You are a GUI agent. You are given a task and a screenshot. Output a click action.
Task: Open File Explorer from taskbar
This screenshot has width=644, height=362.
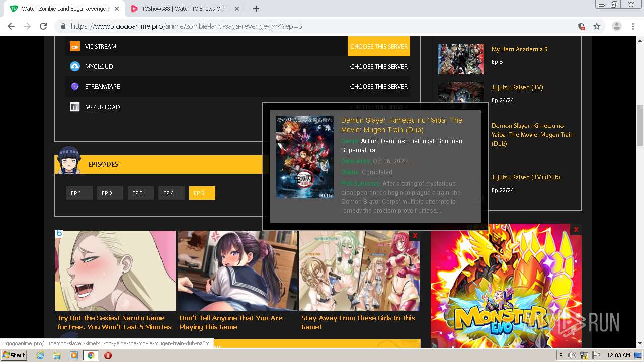57,355
